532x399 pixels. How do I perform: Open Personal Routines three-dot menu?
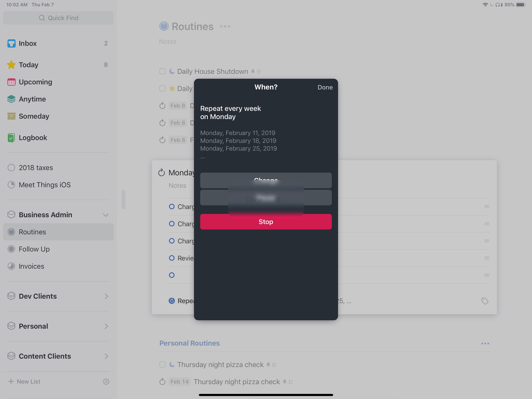(x=485, y=343)
